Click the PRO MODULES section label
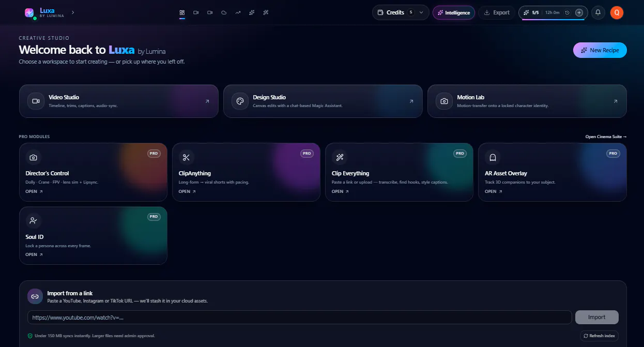 tap(34, 137)
